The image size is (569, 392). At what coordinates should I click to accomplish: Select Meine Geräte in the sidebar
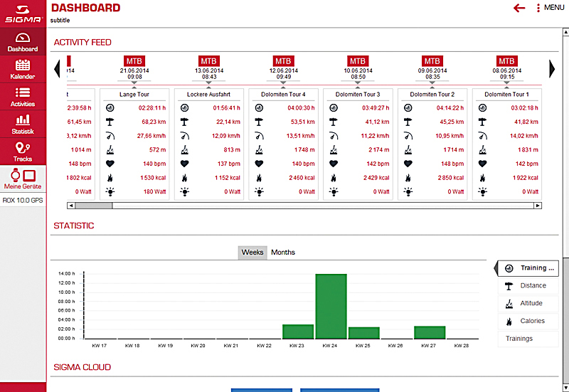(x=23, y=179)
